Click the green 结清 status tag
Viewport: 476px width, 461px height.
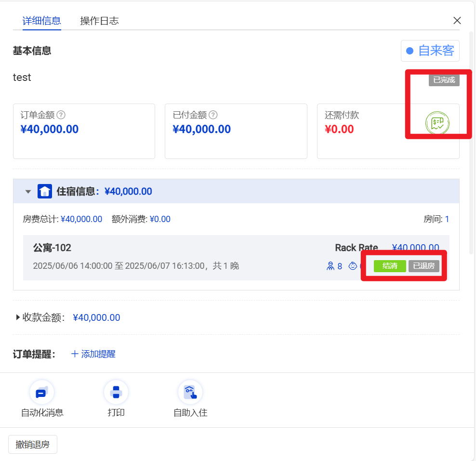[390, 266]
